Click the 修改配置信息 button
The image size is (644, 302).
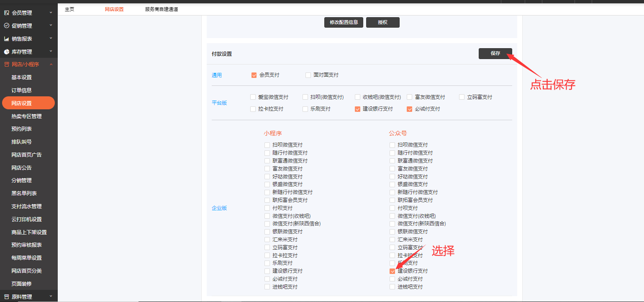[x=344, y=23]
